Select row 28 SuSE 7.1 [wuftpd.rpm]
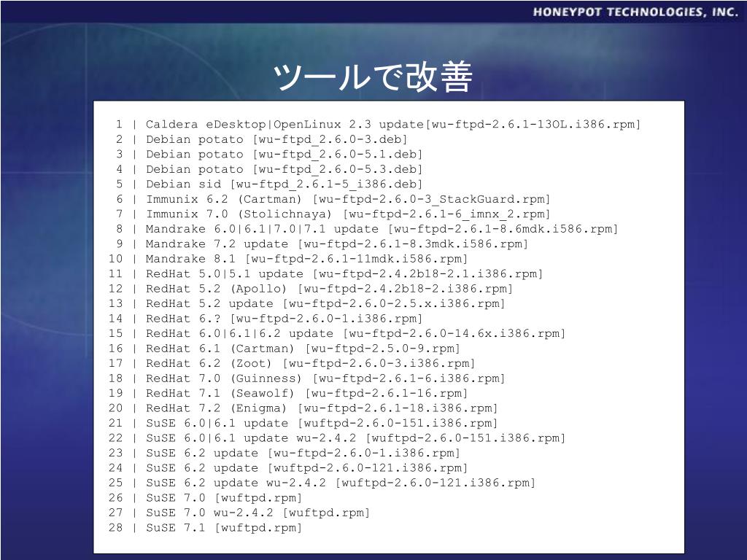 pos(205,528)
